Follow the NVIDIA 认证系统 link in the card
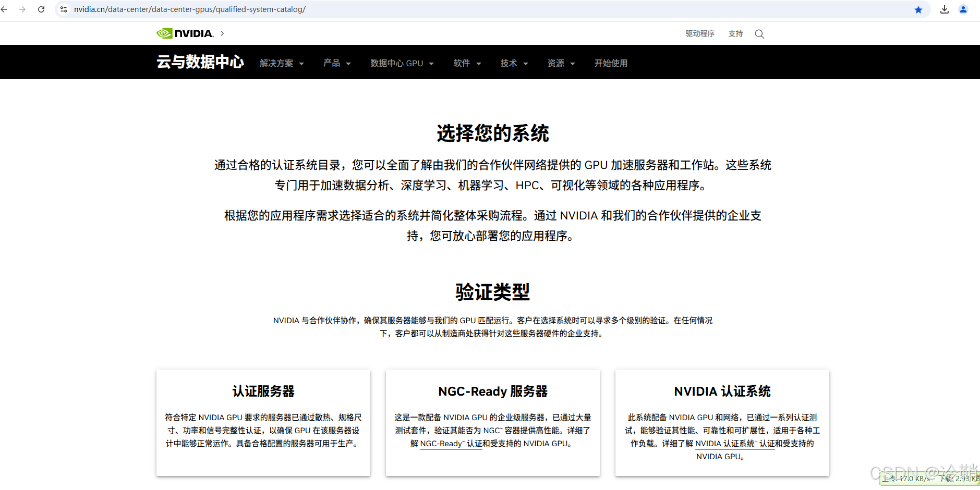 point(735,444)
